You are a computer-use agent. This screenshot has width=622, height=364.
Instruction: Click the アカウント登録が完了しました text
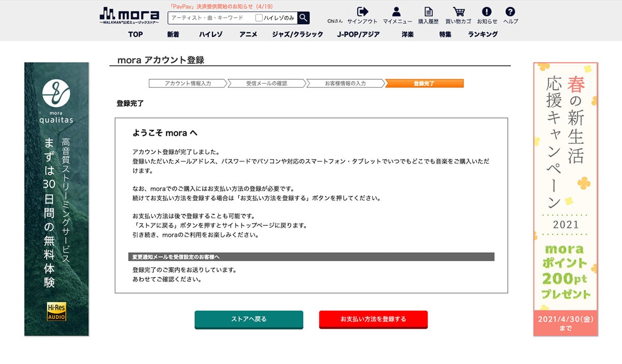pyautogui.click(x=176, y=152)
